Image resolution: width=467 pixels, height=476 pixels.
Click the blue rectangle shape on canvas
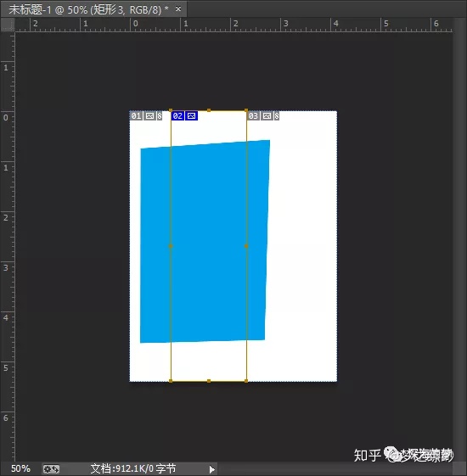(x=205, y=241)
